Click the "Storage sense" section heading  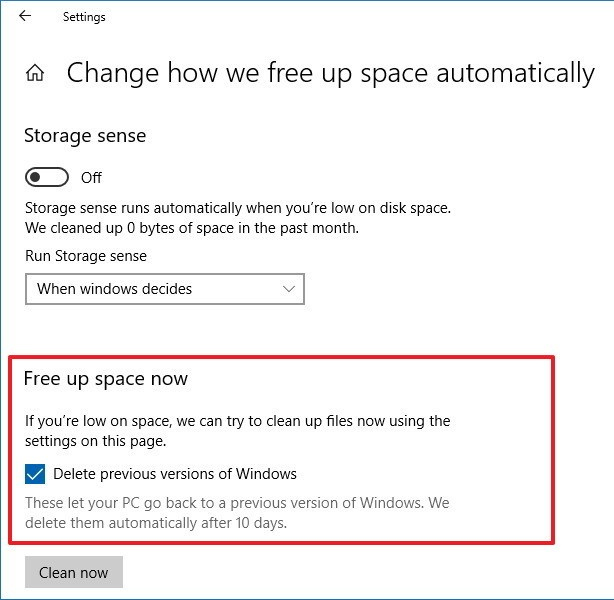pos(85,135)
